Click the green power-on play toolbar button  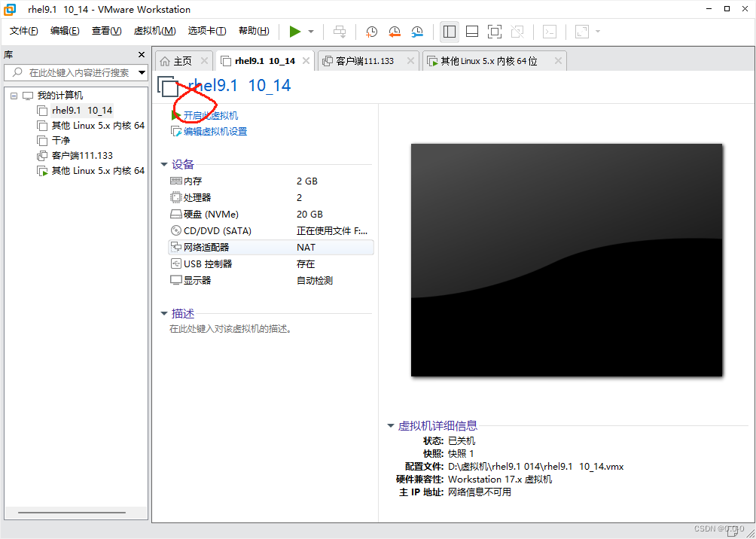(295, 32)
